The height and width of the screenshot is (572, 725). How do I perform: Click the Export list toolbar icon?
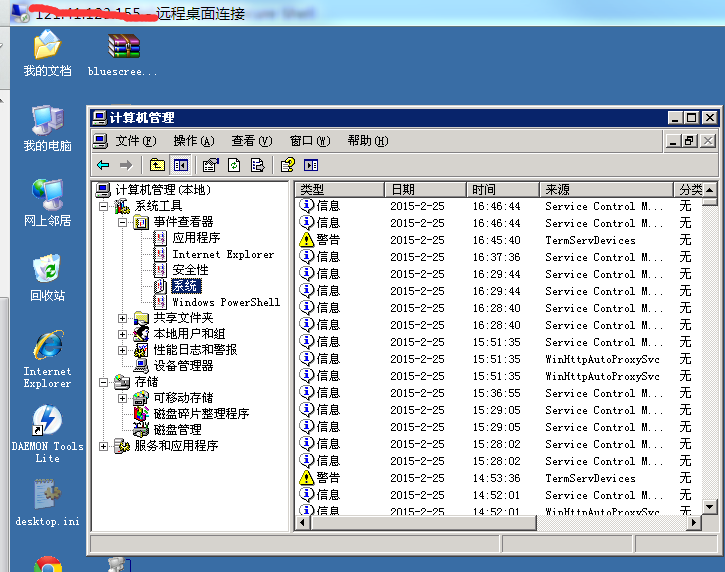(258, 165)
